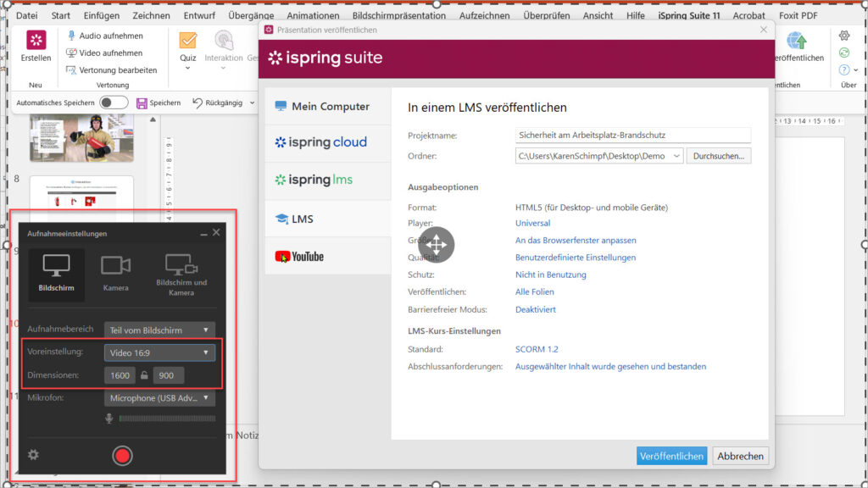Start recording with the red record button

122,455
